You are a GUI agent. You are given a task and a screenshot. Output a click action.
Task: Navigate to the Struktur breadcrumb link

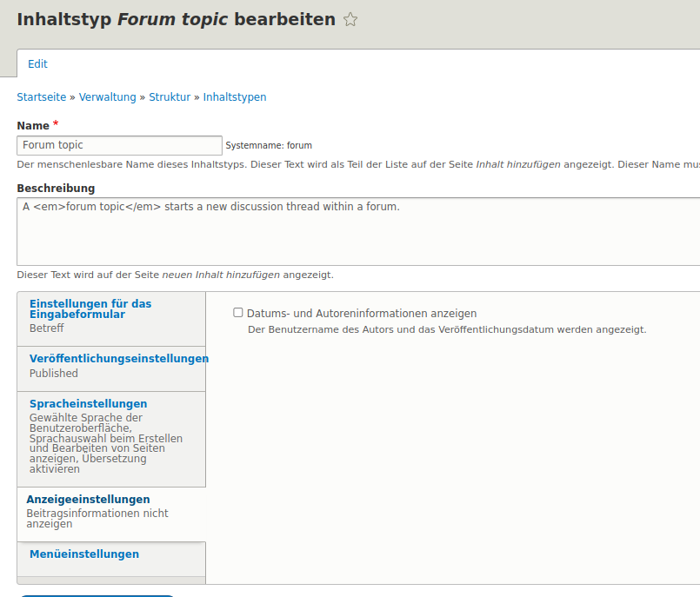click(170, 97)
